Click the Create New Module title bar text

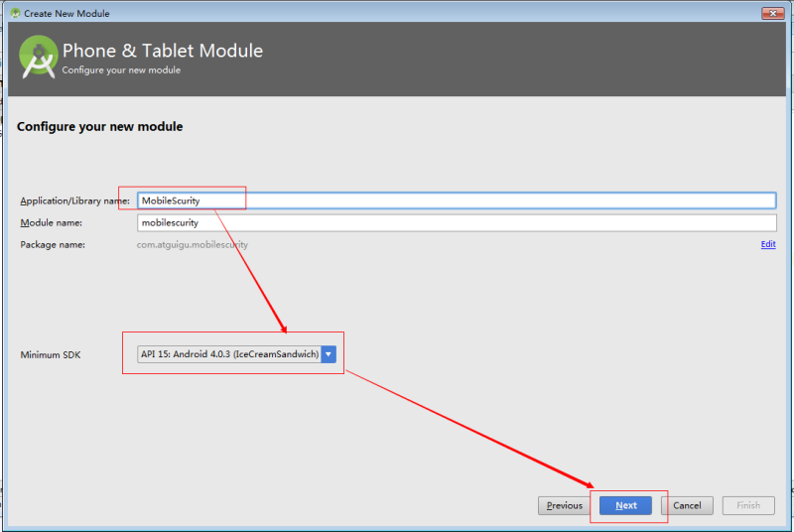66,14
